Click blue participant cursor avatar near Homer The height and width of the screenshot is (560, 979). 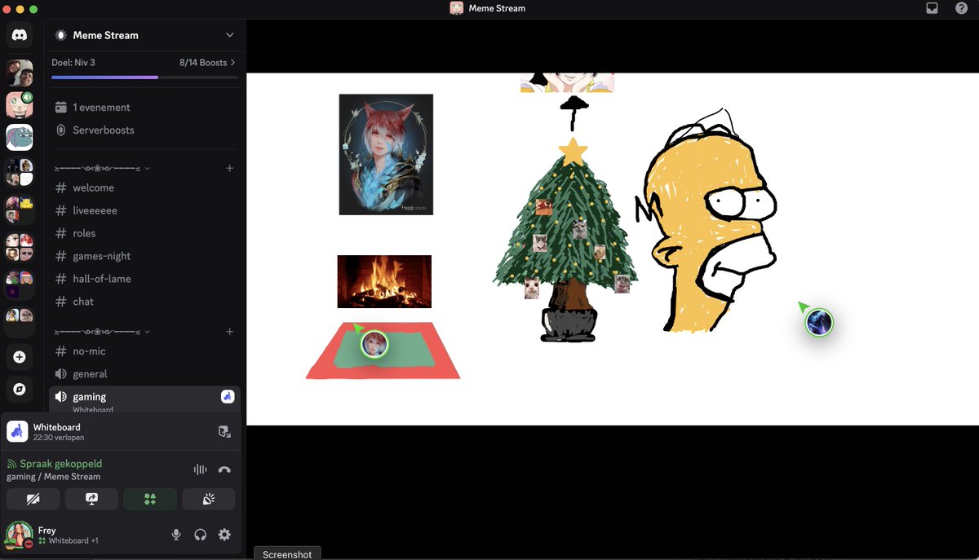pyautogui.click(x=819, y=323)
